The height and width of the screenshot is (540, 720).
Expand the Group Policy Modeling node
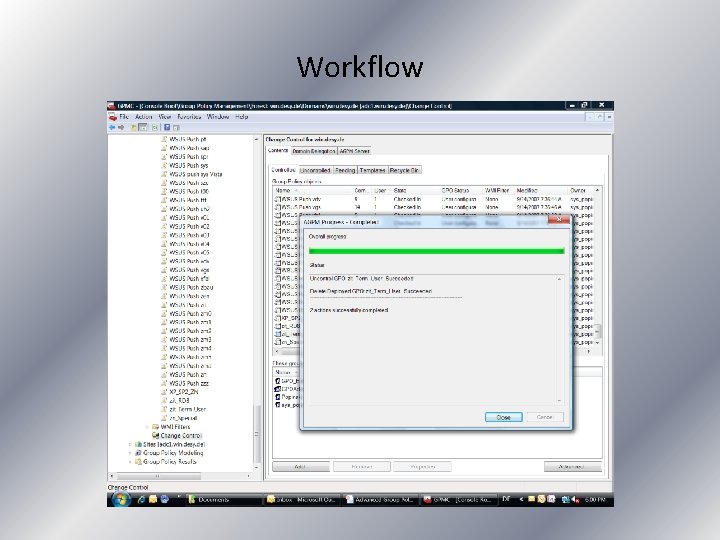click(130, 453)
